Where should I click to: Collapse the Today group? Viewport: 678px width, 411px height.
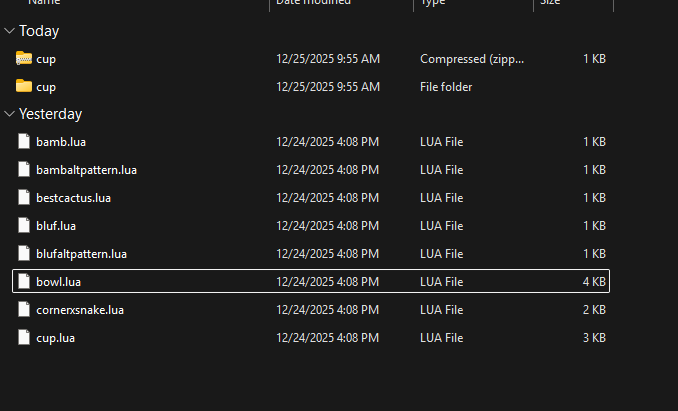coord(9,31)
